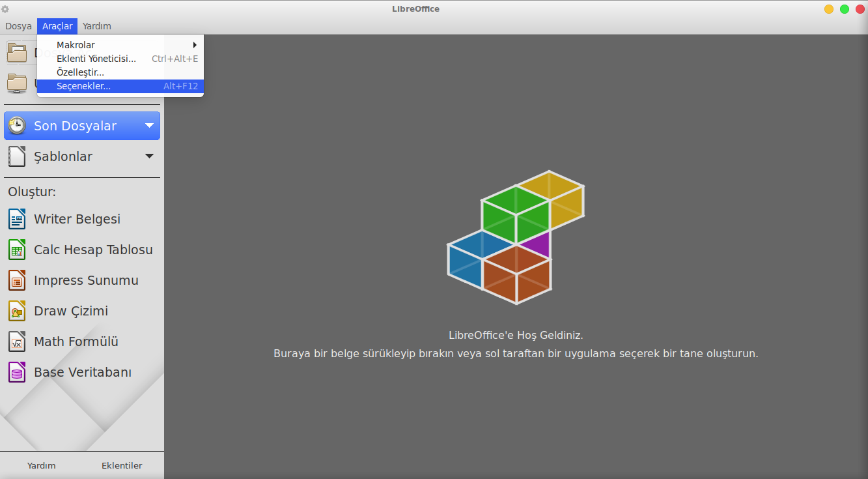This screenshot has width=868, height=479.
Task: Click the gear icon in the title bar
Action: [x=5, y=9]
